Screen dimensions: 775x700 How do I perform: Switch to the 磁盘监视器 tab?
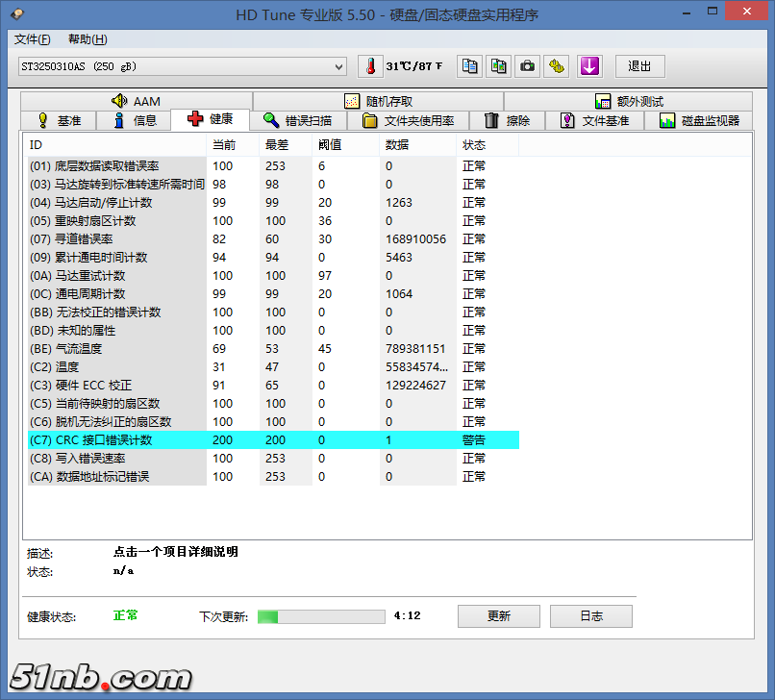[x=699, y=120]
